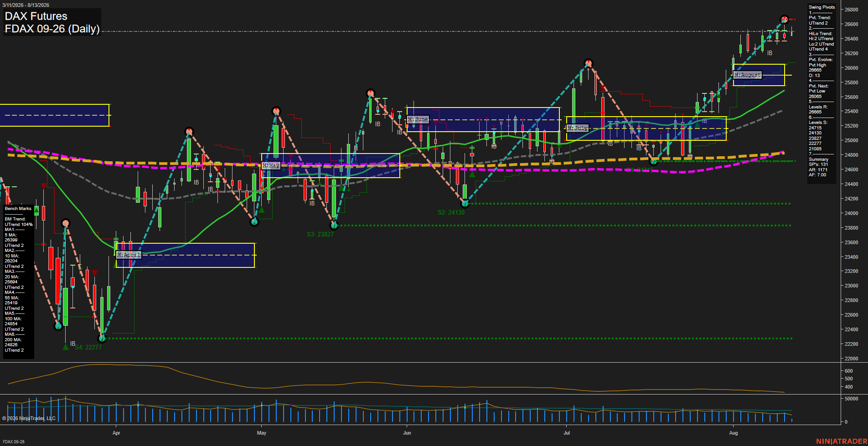This screenshot has height=446, width=868.
Task: Select the M:August monthly range label
Action: coord(747,75)
